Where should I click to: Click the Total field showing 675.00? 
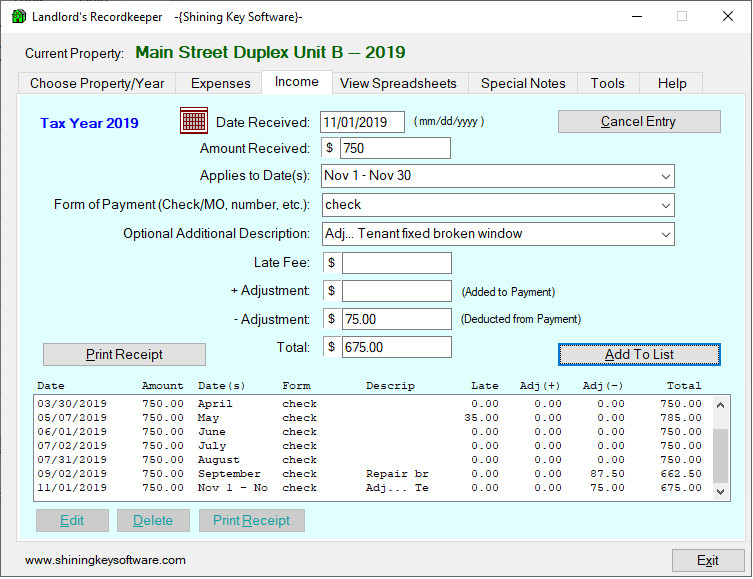397,347
